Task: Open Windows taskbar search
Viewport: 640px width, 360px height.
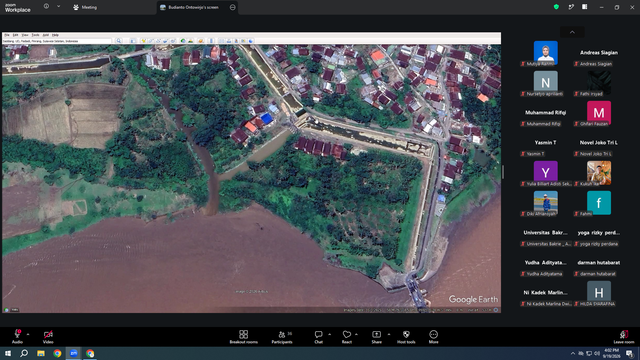Action: click(24, 353)
